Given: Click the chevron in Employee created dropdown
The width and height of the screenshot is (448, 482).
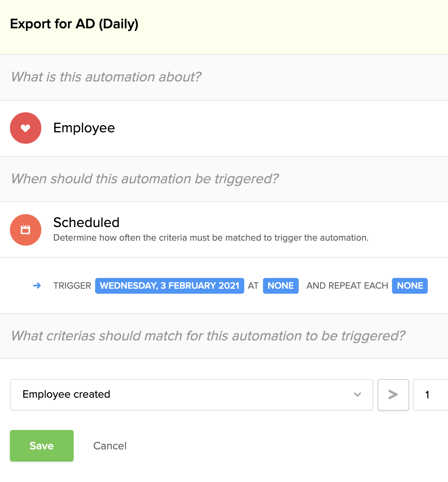Looking at the screenshot, I should (357, 394).
